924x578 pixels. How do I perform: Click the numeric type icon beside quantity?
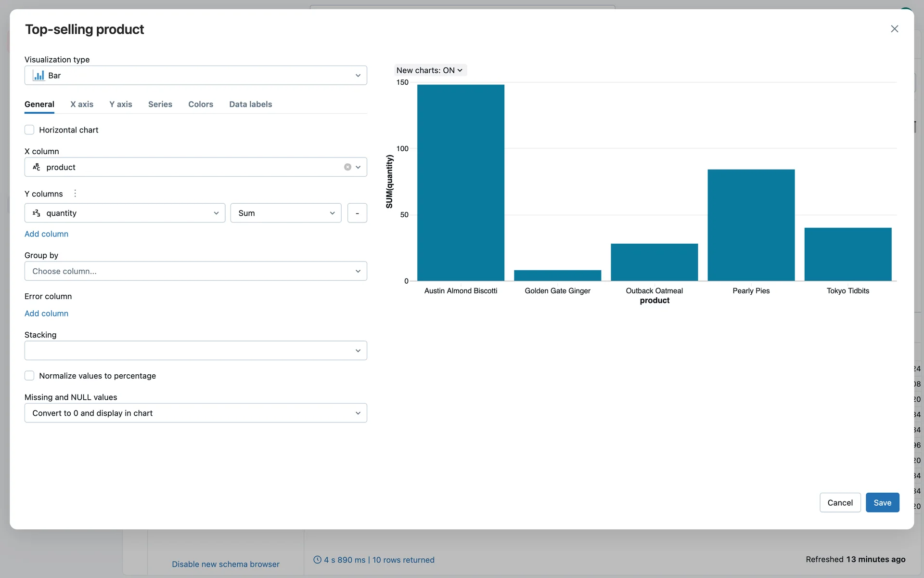(x=37, y=213)
